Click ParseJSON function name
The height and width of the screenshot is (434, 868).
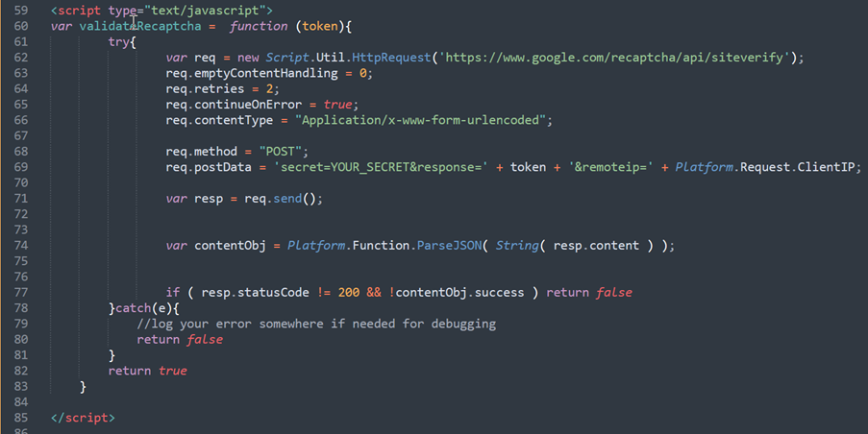click(x=449, y=246)
